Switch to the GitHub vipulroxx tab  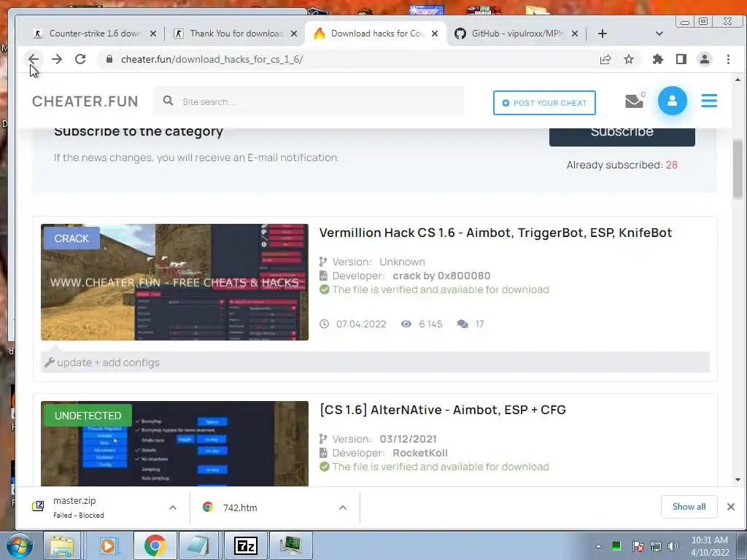pyautogui.click(x=516, y=34)
